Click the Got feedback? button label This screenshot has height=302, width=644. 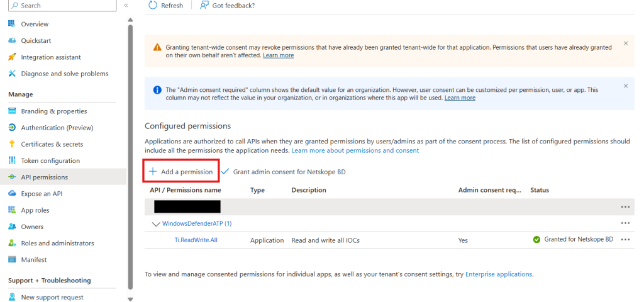click(234, 5)
